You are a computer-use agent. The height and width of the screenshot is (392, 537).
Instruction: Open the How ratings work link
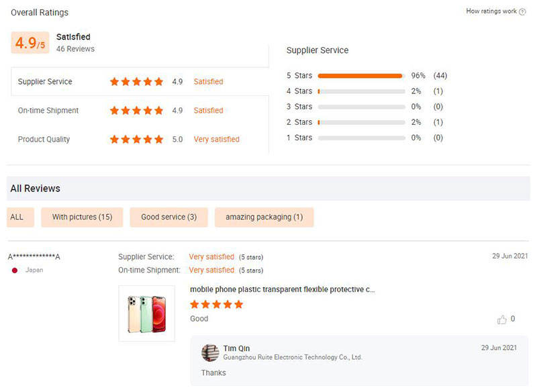tap(491, 11)
